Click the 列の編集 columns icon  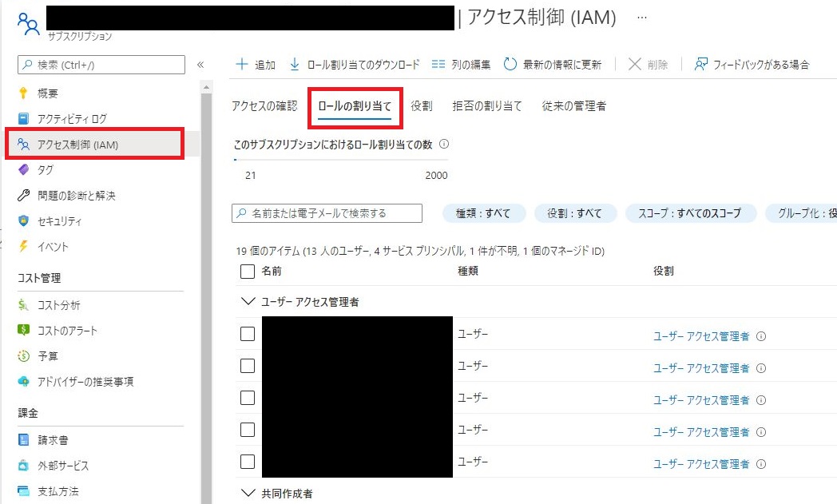click(438, 64)
